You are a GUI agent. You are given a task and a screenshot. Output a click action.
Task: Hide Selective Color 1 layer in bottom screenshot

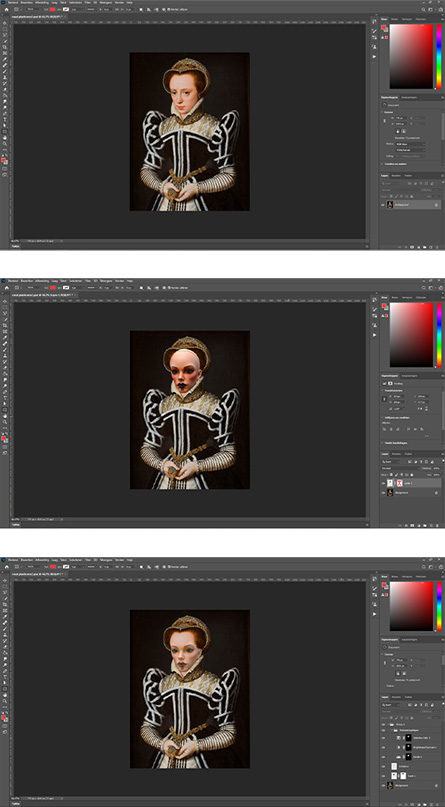[383, 738]
